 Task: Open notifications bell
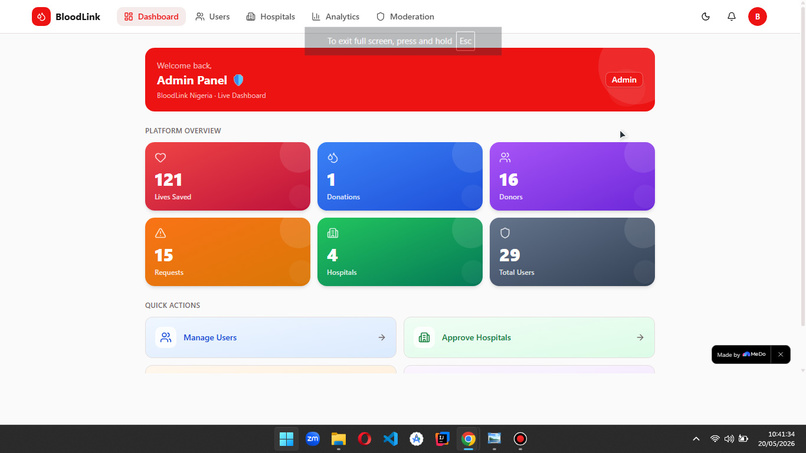(x=731, y=16)
